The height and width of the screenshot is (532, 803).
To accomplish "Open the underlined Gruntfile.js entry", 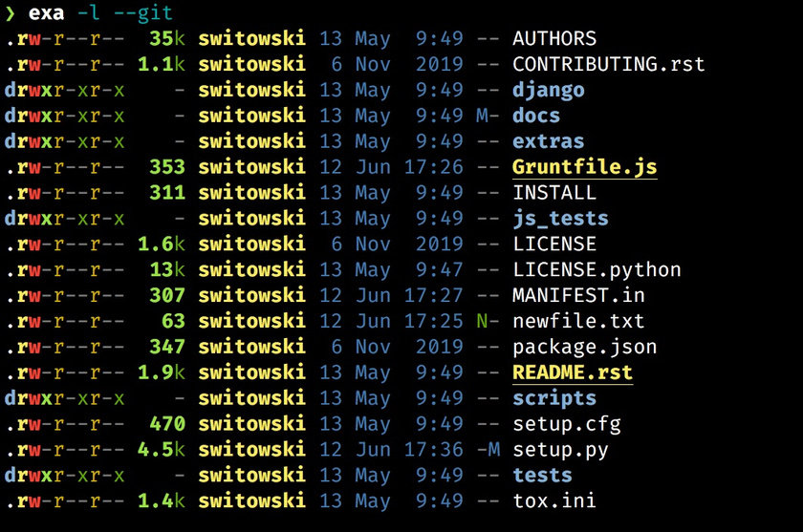I will click(584, 167).
